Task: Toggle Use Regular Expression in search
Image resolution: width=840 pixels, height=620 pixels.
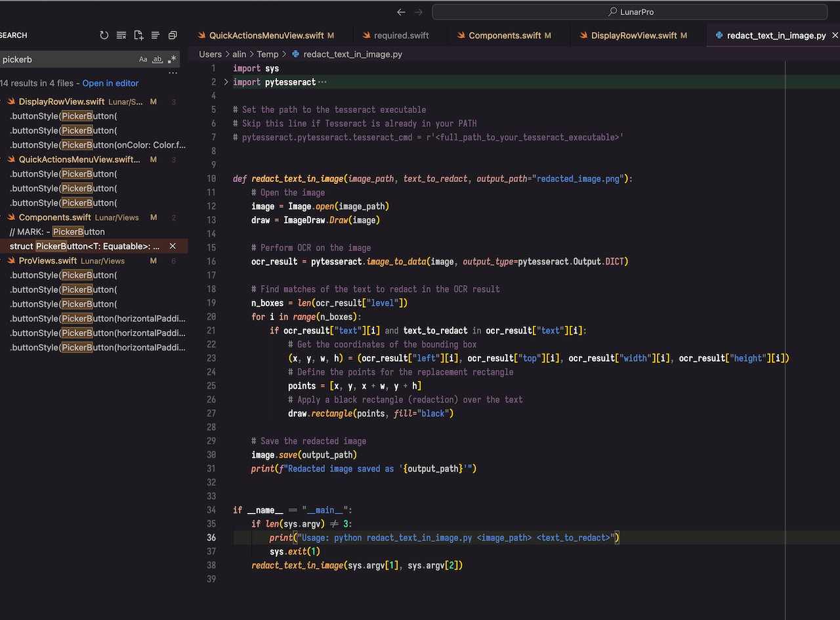Action: (x=172, y=60)
